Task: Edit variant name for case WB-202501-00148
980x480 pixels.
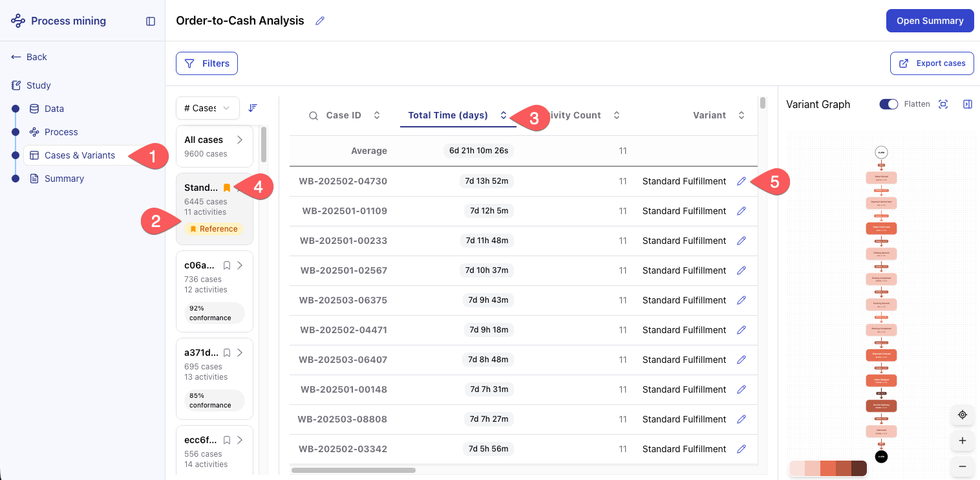Action: (x=741, y=389)
